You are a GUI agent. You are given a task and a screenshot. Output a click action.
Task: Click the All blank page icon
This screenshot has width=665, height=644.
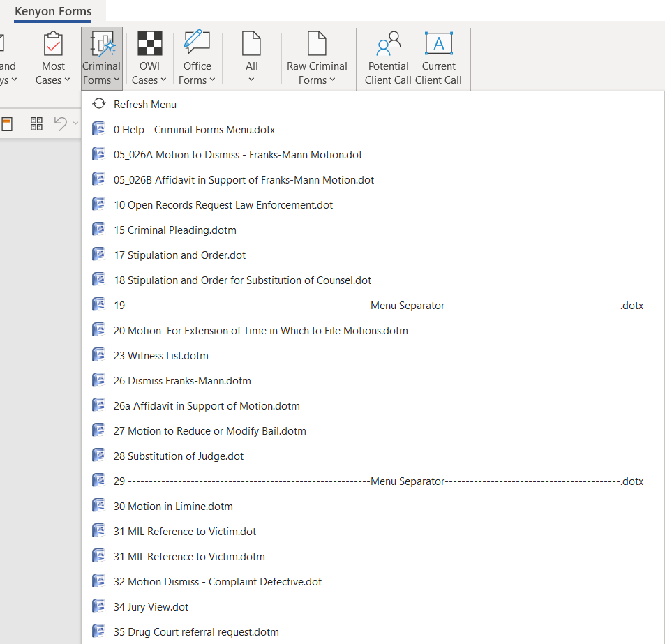pos(251,43)
